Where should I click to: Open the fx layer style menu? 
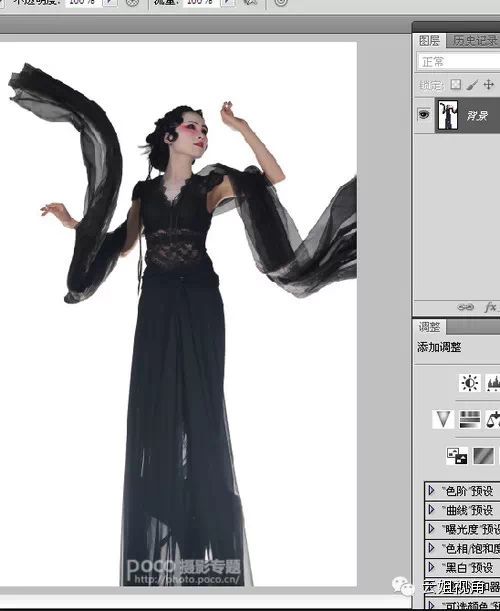pos(491,307)
